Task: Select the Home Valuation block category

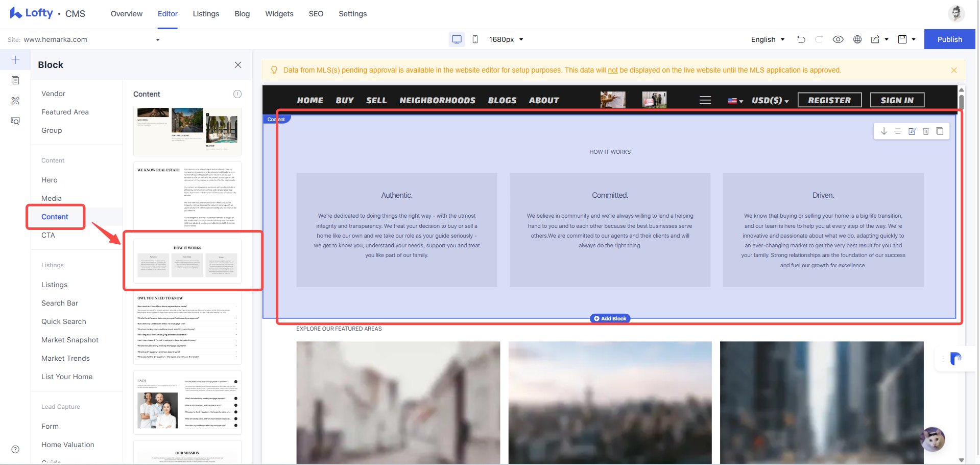Action: click(68, 445)
